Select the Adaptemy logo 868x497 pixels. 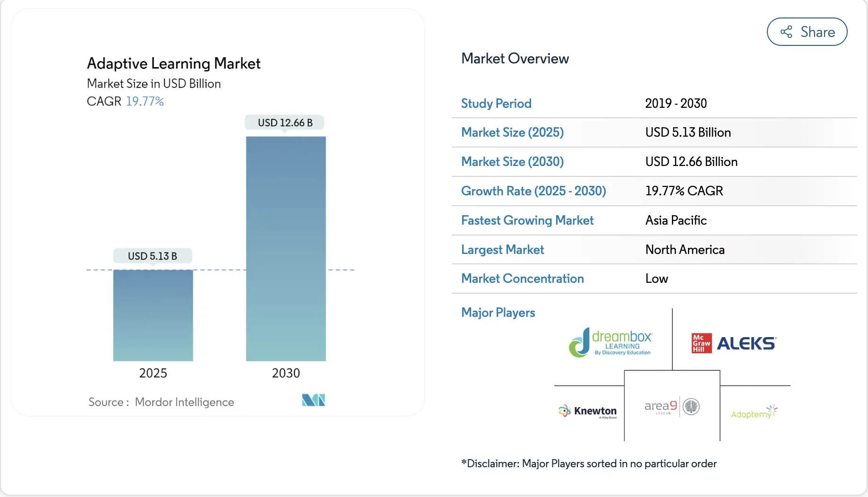(x=753, y=412)
